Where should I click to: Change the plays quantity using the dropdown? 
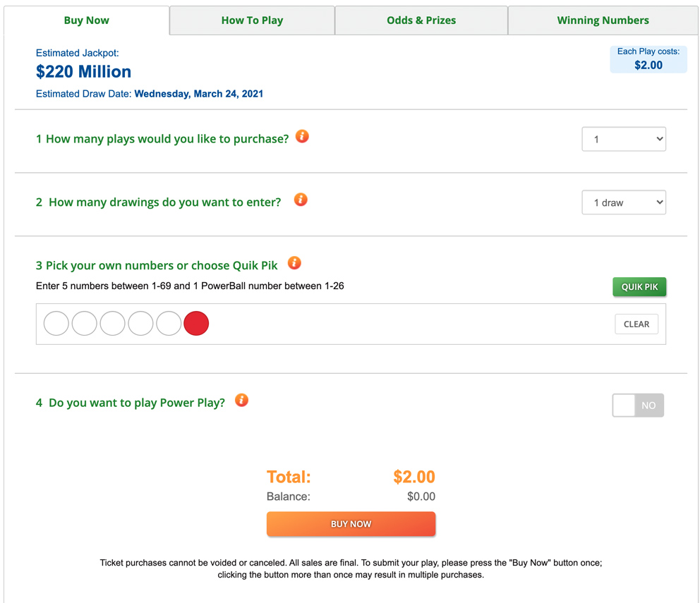(624, 139)
